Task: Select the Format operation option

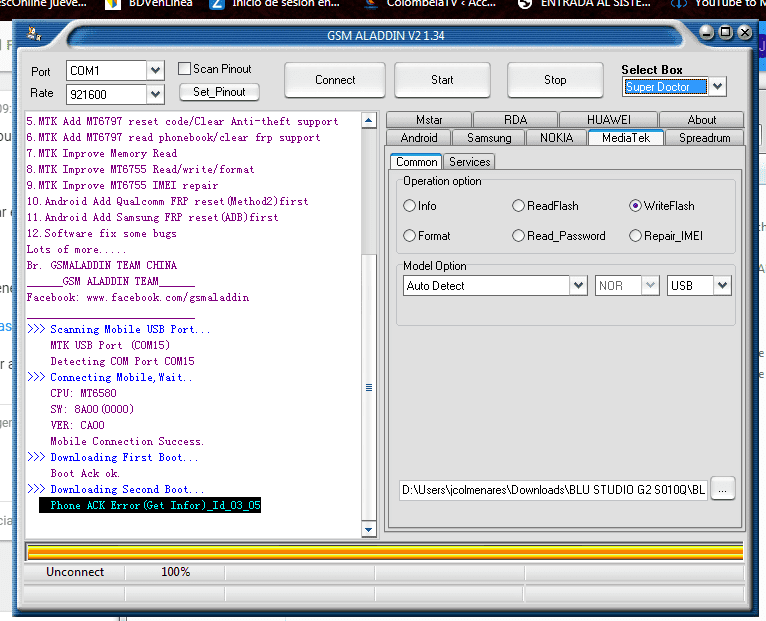Action: click(x=409, y=236)
